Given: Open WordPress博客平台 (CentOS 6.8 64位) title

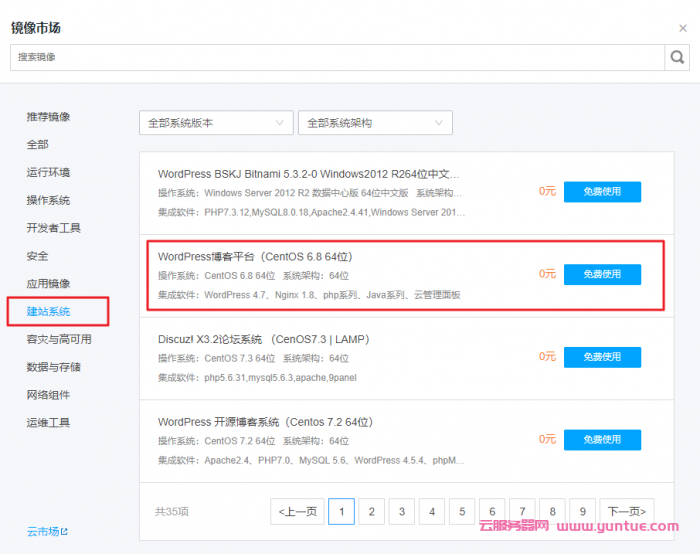Looking at the screenshot, I should [255, 257].
